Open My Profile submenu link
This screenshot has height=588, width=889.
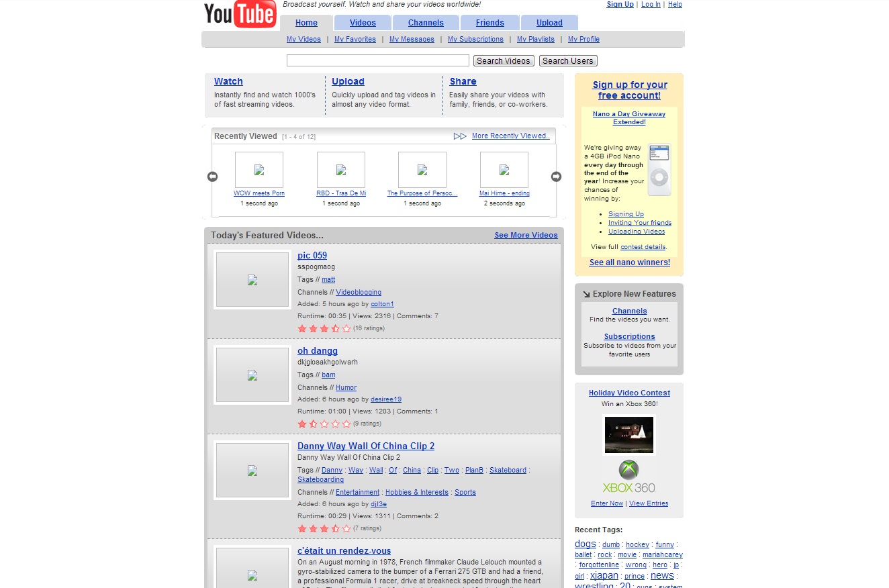point(583,40)
